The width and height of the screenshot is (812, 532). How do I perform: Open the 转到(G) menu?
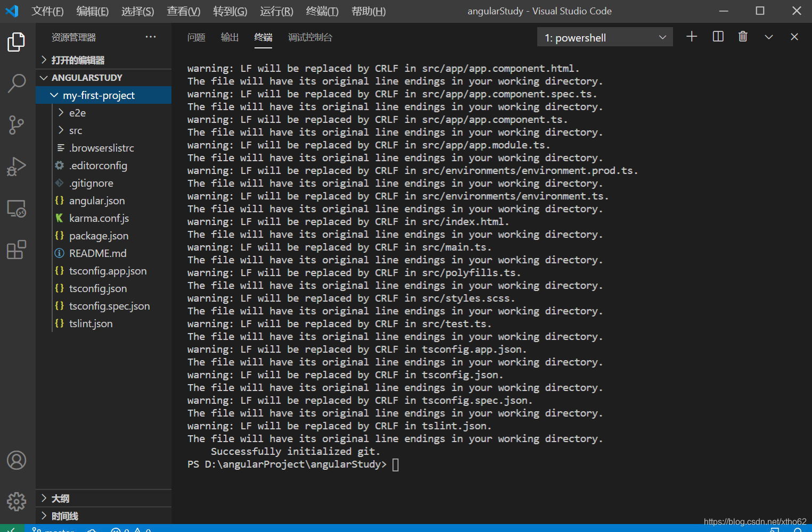coord(230,11)
